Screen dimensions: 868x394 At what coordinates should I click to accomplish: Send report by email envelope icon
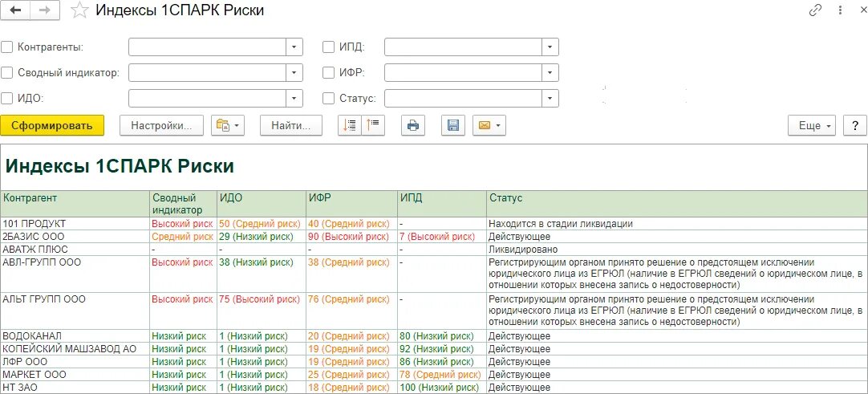coord(489,126)
